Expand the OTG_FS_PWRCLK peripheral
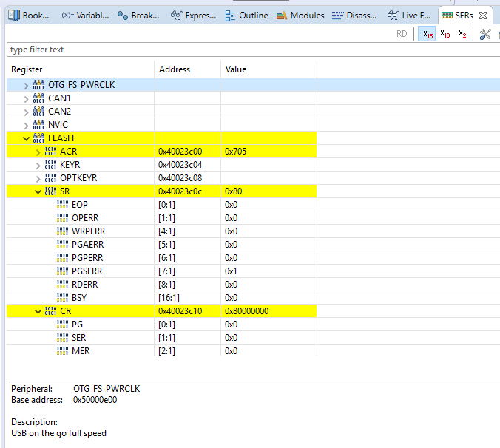The height and width of the screenshot is (448, 500). [x=26, y=86]
